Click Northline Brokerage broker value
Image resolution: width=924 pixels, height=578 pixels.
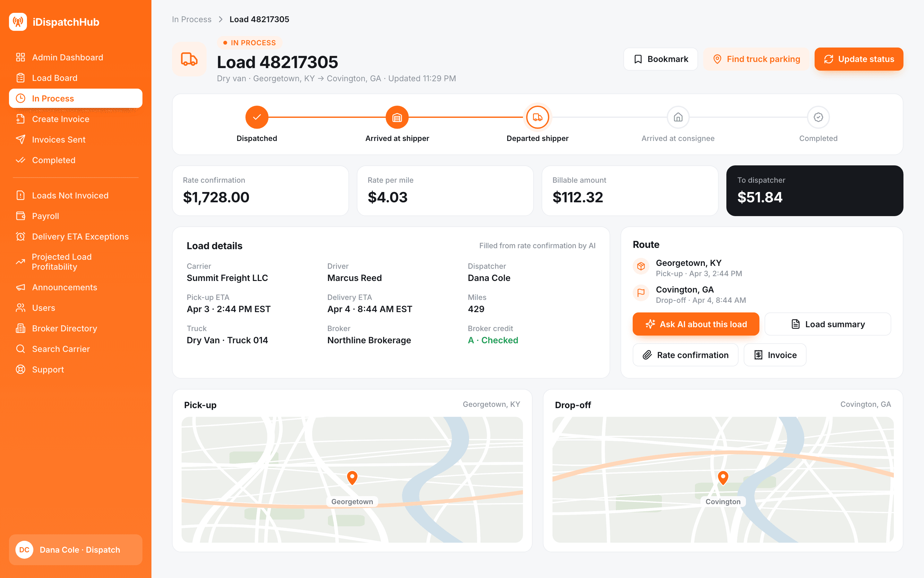click(x=369, y=340)
